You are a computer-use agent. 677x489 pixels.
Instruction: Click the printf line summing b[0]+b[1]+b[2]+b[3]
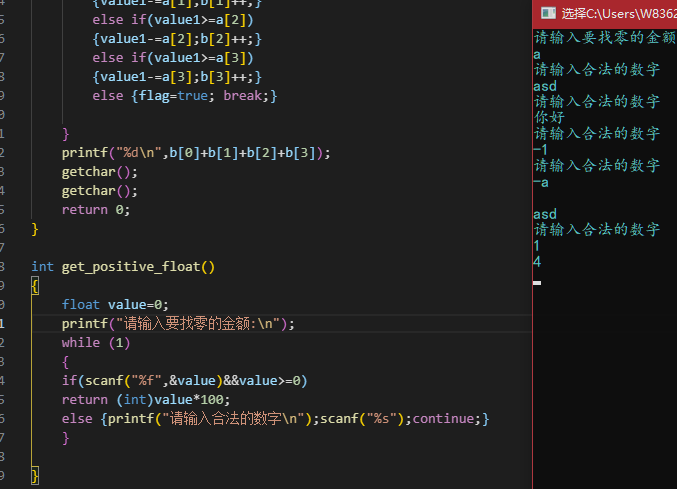pos(196,153)
